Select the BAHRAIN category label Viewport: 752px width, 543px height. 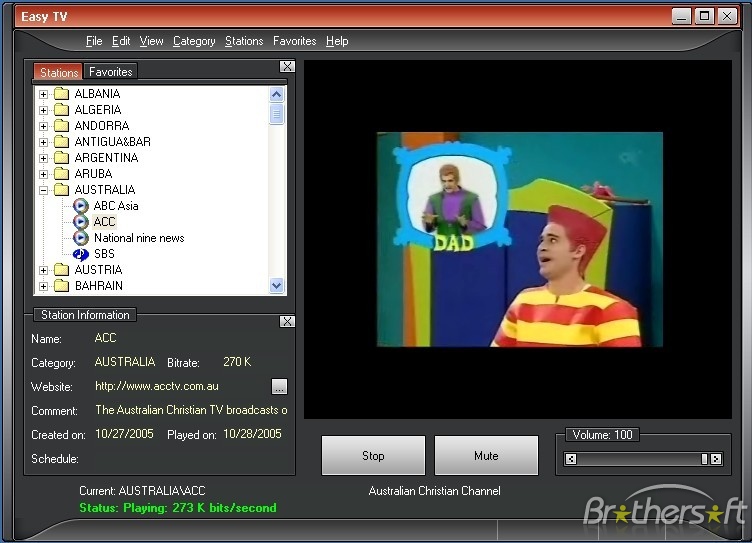coord(99,286)
